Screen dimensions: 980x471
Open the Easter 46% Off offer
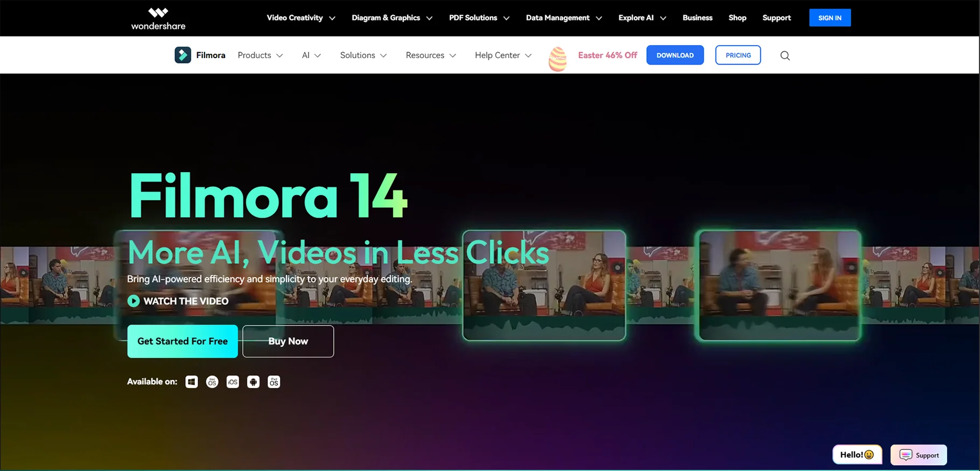(x=607, y=55)
